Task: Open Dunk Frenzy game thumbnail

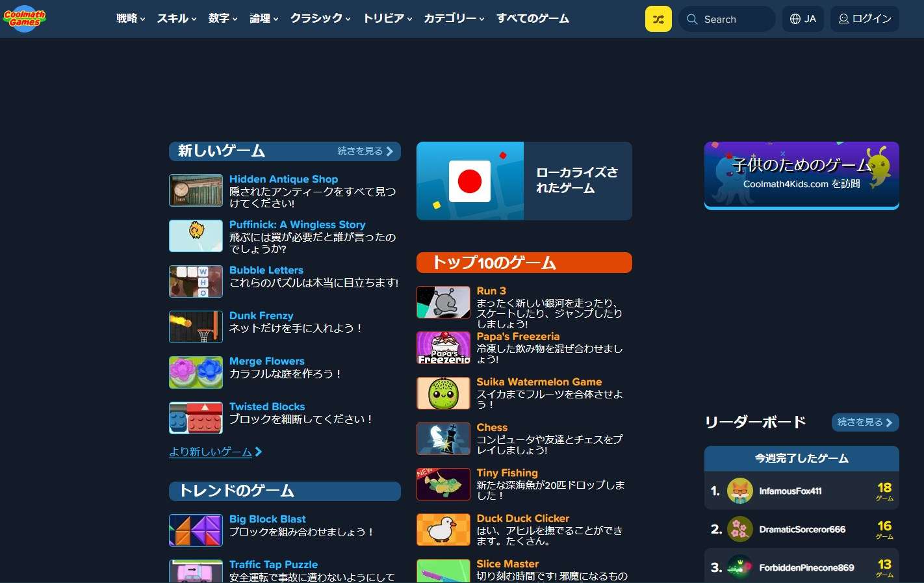Action: [196, 327]
